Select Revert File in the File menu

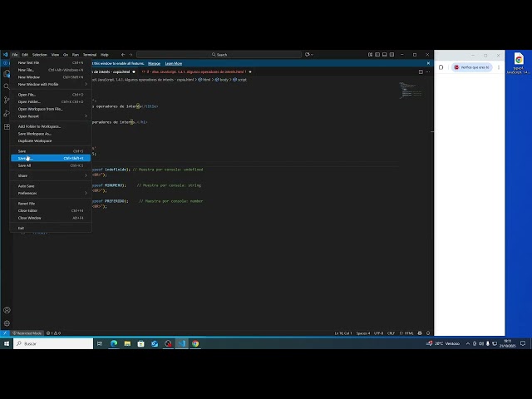click(x=51, y=204)
